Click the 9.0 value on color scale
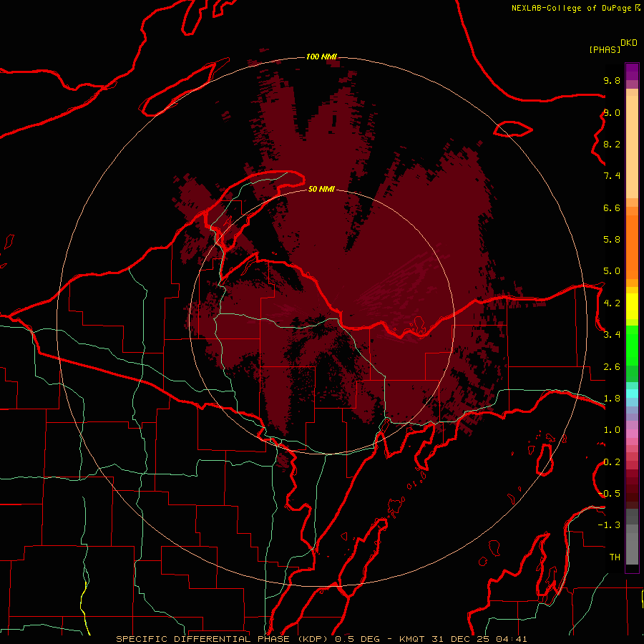 point(612,112)
